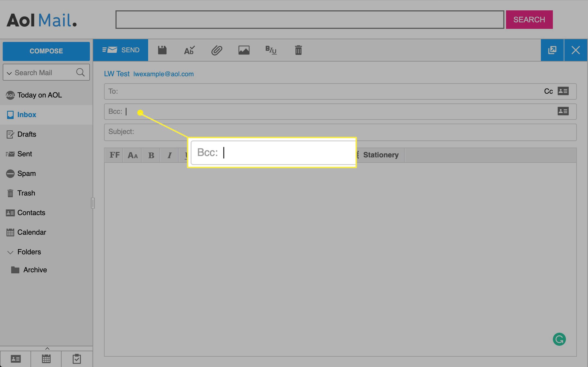Toggle the Stationery formatting option
Screen dimensions: 588x367
(x=380, y=155)
